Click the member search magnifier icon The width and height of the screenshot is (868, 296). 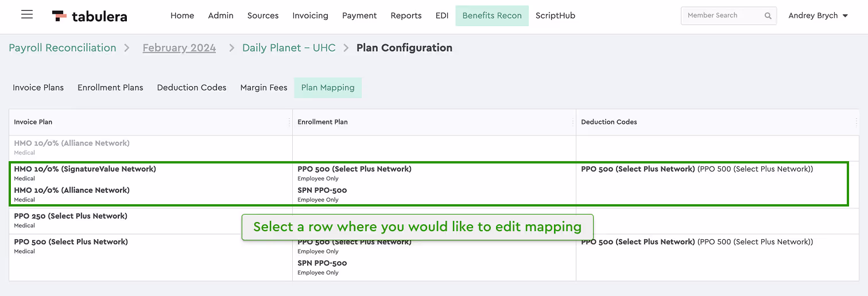click(768, 16)
